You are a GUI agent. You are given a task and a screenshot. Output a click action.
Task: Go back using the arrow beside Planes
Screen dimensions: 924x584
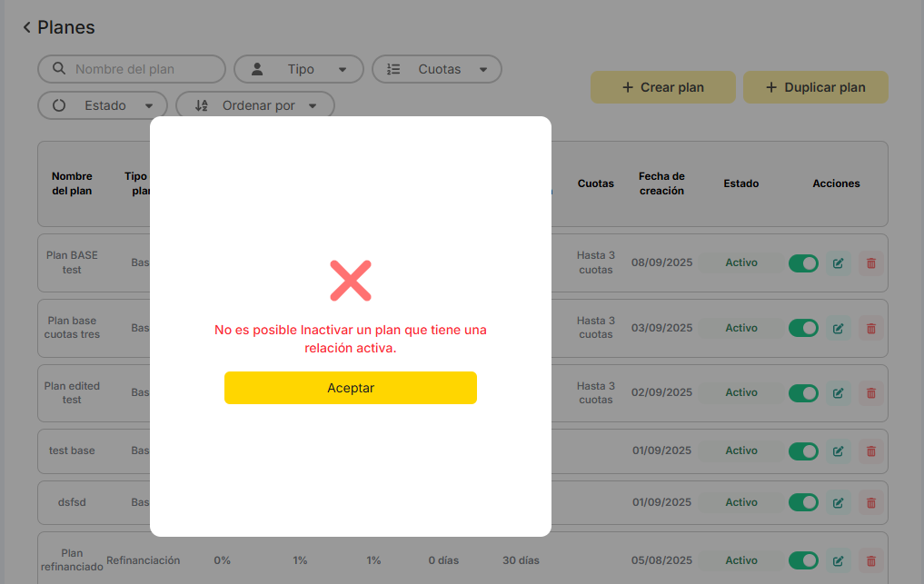(x=27, y=28)
